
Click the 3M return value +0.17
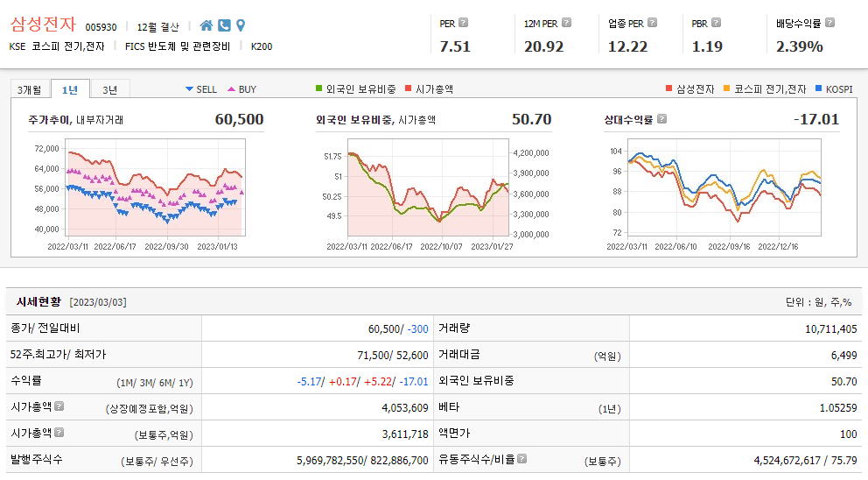point(343,382)
